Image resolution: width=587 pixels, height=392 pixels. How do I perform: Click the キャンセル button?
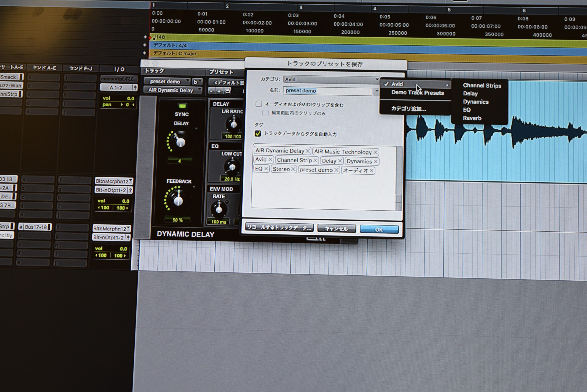pyautogui.click(x=337, y=228)
